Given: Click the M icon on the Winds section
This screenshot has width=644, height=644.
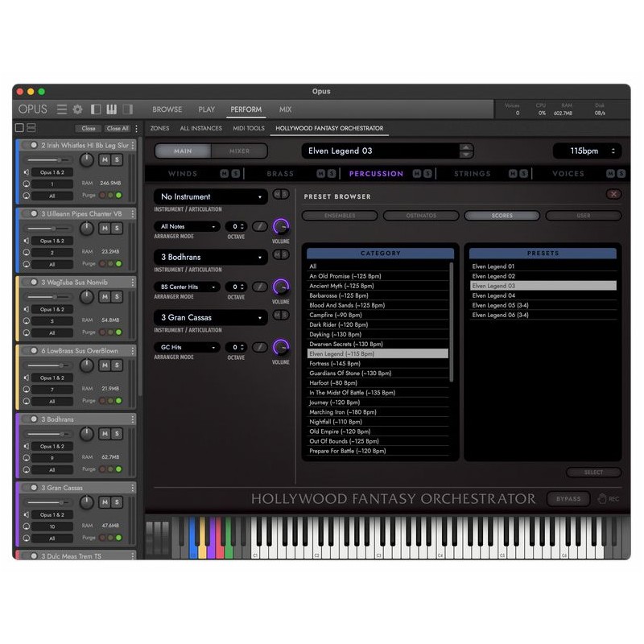Looking at the screenshot, I should [223, 173].
